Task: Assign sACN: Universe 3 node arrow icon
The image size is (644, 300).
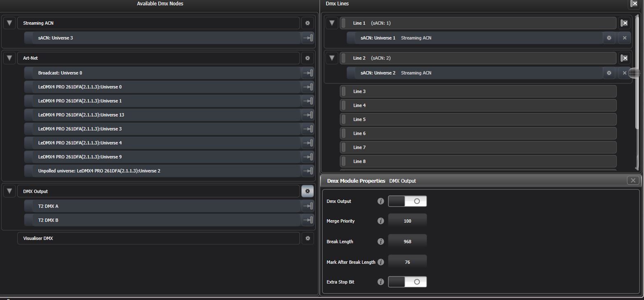Action: [308, 38]
